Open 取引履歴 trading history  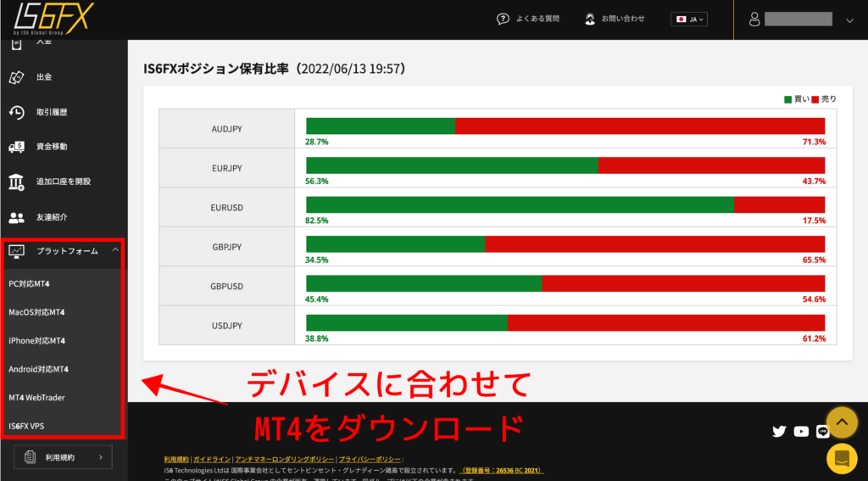(52, 112)
